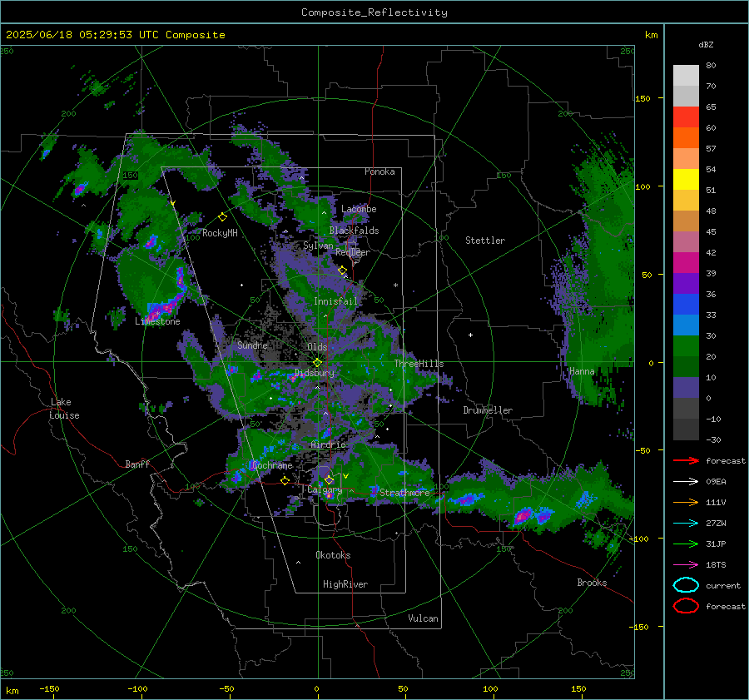Click the Vulcan city label
This screenshot has width=749, height=700.
point(423,618)
